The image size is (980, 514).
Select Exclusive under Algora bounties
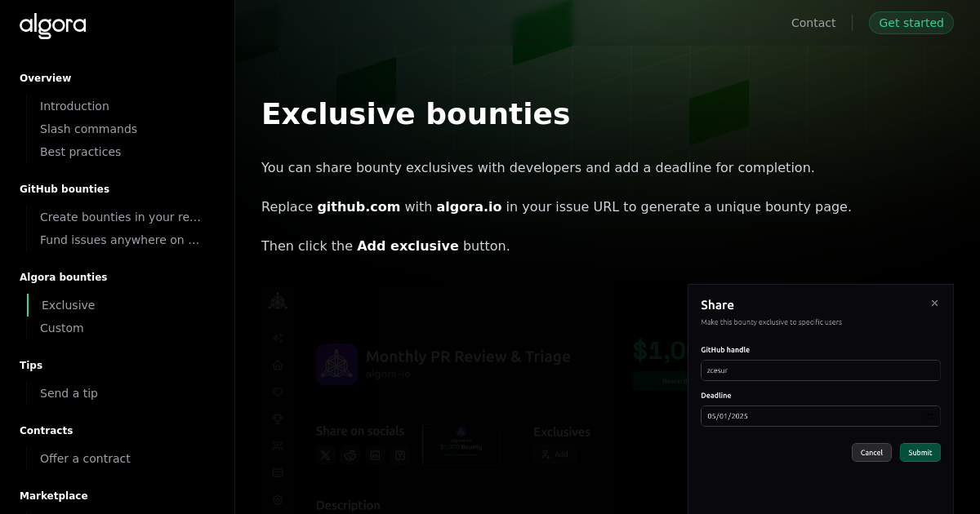click(x=68, y=304)
